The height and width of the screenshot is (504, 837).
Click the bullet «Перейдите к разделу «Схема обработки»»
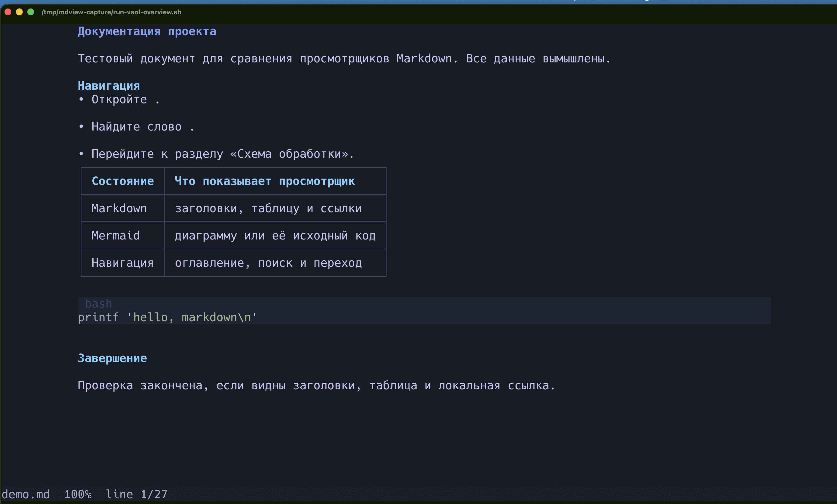pyautogui.click(x=216, y=154)
